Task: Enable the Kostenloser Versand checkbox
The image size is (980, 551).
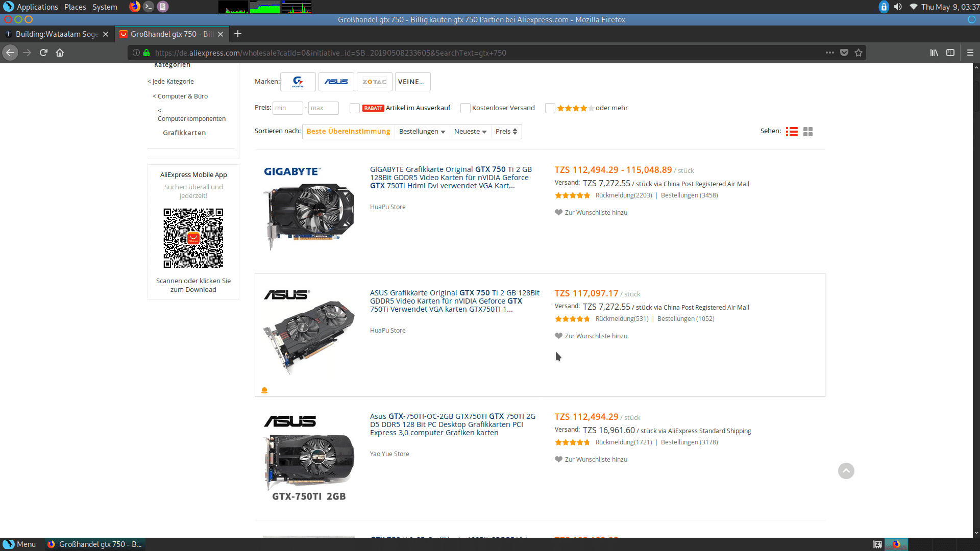Action: (x=465, y=108)
